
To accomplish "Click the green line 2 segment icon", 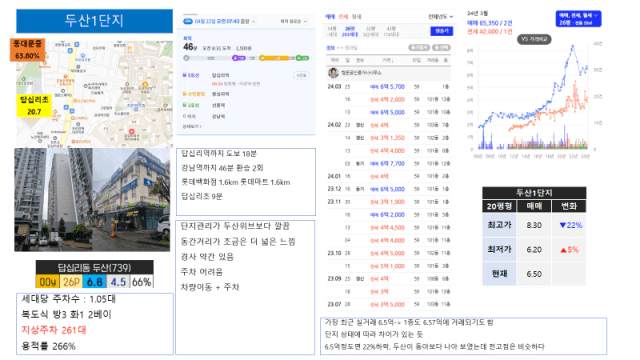I will (302, 58).
